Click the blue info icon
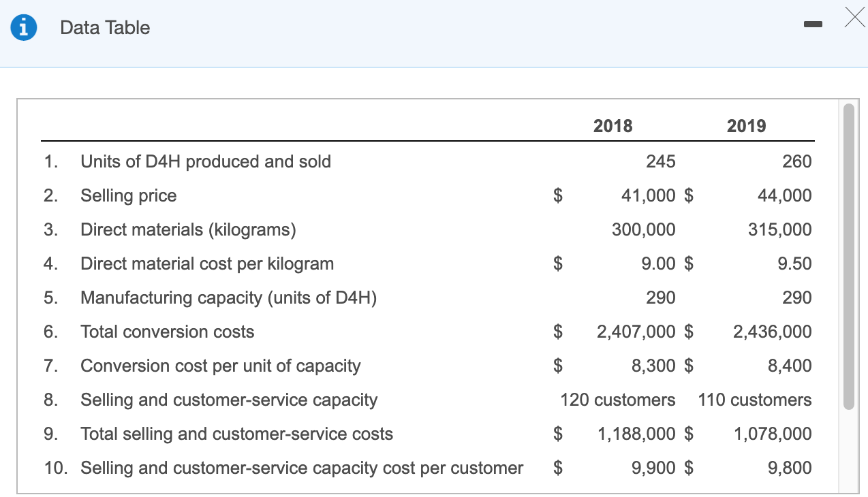The width and height of the screenshot is (868, 497). (x=23, y=27)
